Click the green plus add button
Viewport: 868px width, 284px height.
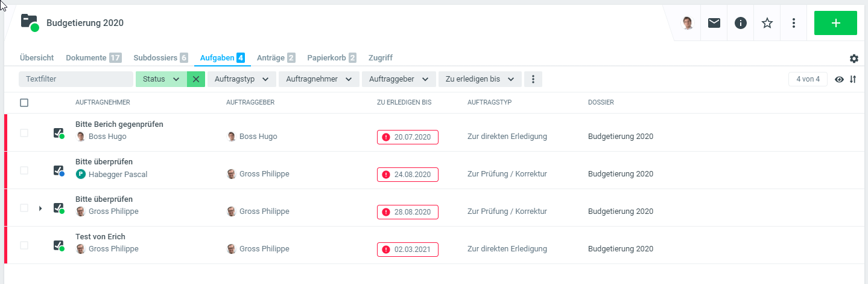tap(835, 23)
